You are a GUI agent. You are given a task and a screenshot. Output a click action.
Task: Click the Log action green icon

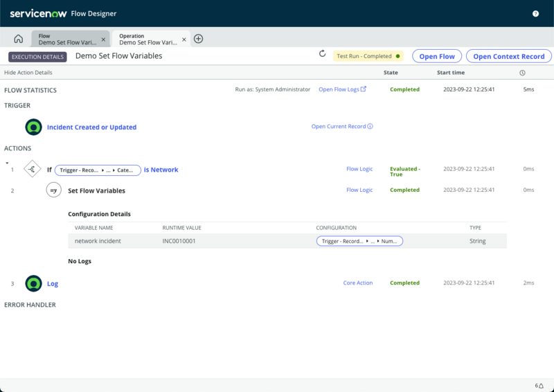33,283
